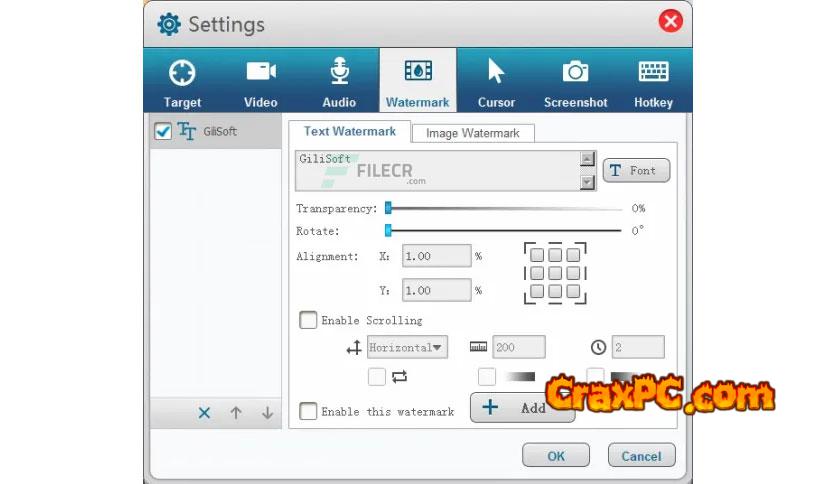
Task: Set alignment to top-right grid position
Action: click(x=573, y=255)
